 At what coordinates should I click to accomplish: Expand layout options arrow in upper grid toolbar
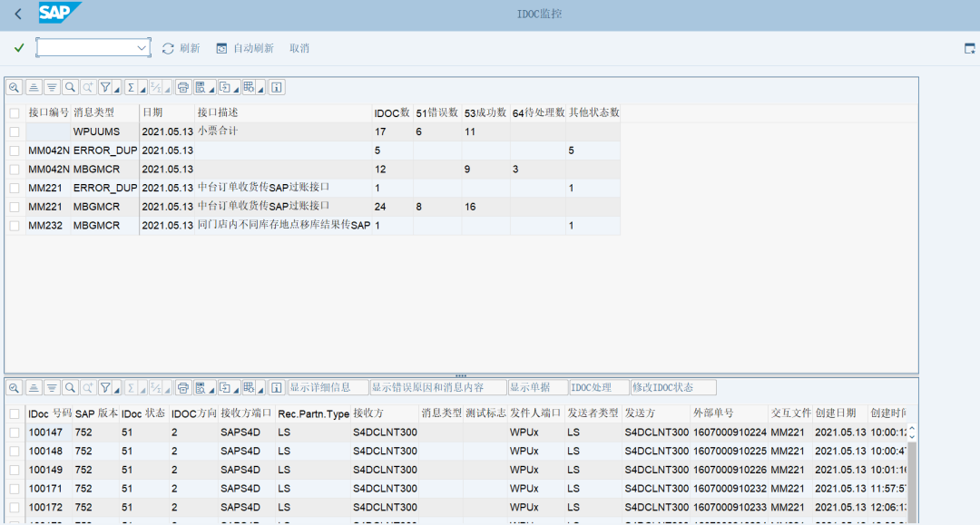(x=260, y=89)
